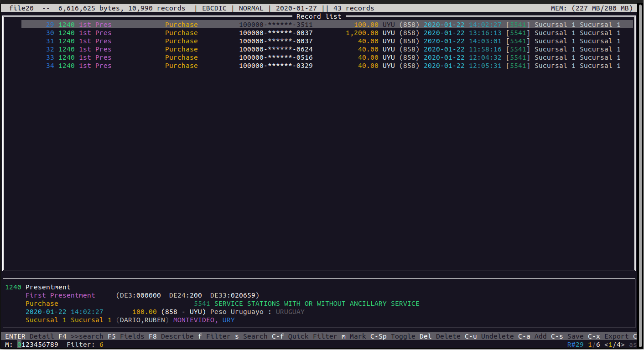644x350 pixels.
Task: Click the <1/4> page indicator
Action: click(x=613, y=345)
